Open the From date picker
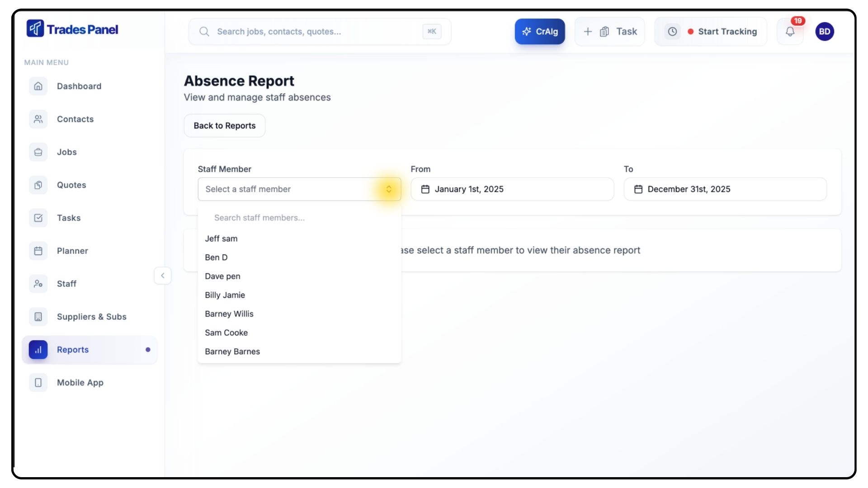868x488 pixels. (x=512, y=189)
